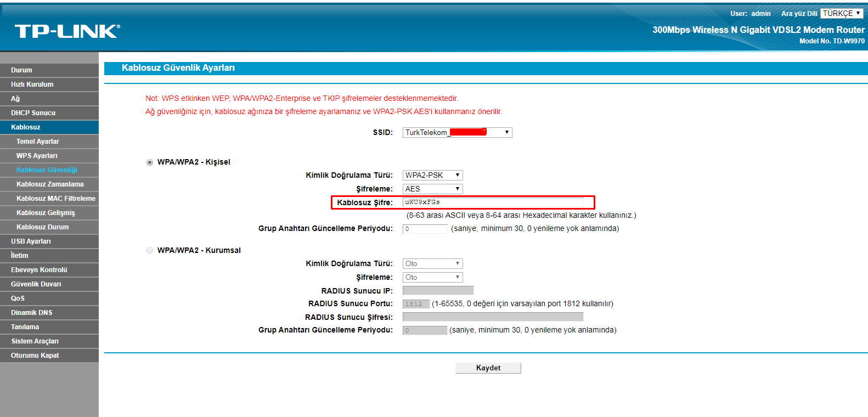
Task: Click the RADIUS Sunucu Portu field
Action: click(x=416, y=303)
